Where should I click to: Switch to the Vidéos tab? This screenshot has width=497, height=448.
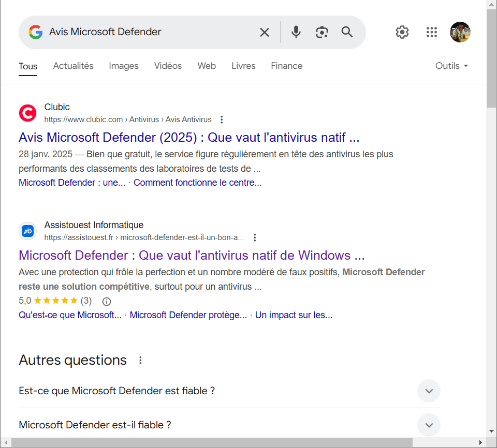(x=168, y=66)
